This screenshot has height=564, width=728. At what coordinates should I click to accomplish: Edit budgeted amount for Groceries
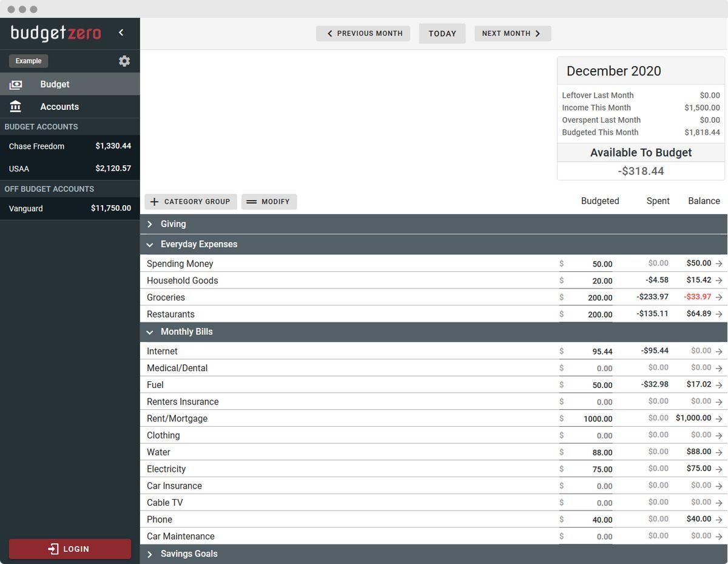[x=586, y=297]
